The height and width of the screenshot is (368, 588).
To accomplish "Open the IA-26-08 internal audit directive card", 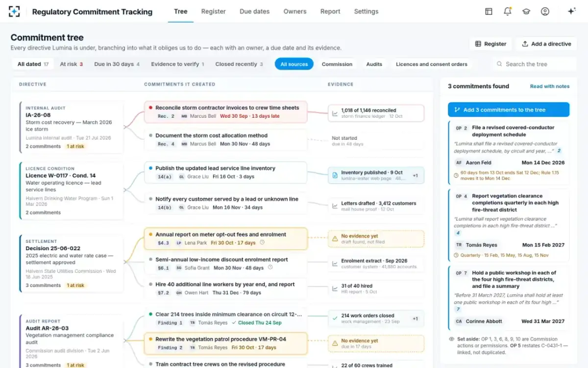I will [72, 127].
